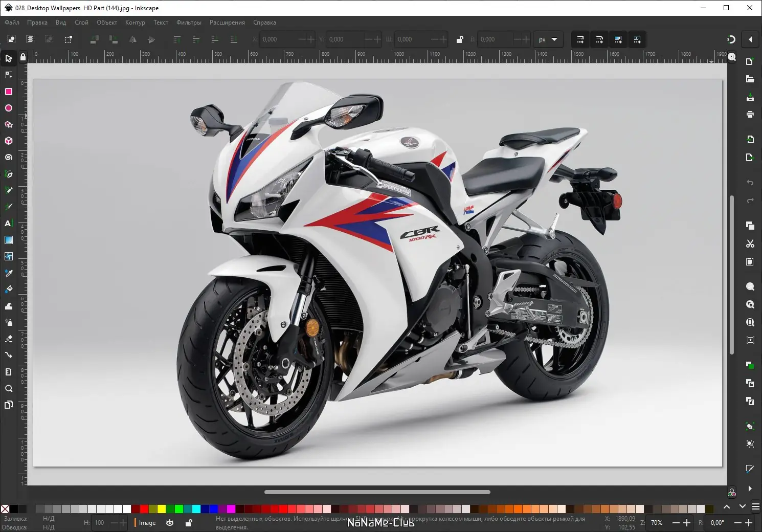Select the Pages tool
This screenshot has height=532, width=762.
[9, 405]
